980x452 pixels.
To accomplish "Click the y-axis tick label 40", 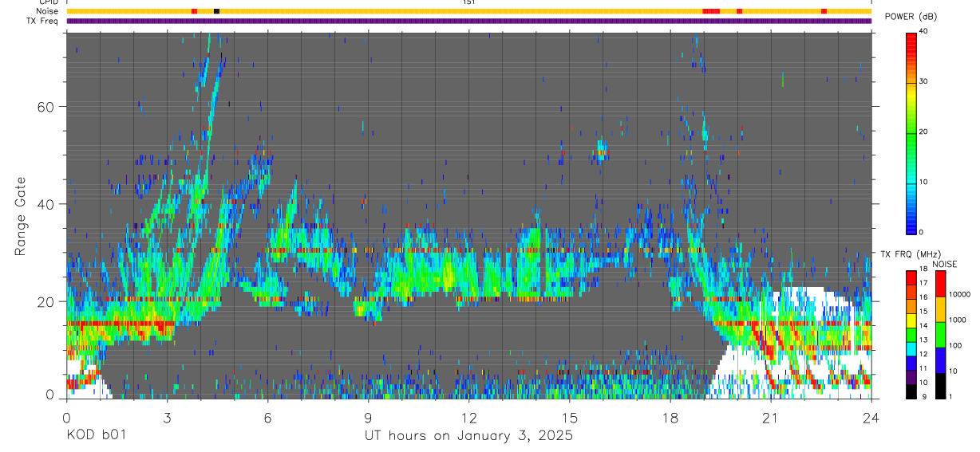I will (x=46, y=204).
